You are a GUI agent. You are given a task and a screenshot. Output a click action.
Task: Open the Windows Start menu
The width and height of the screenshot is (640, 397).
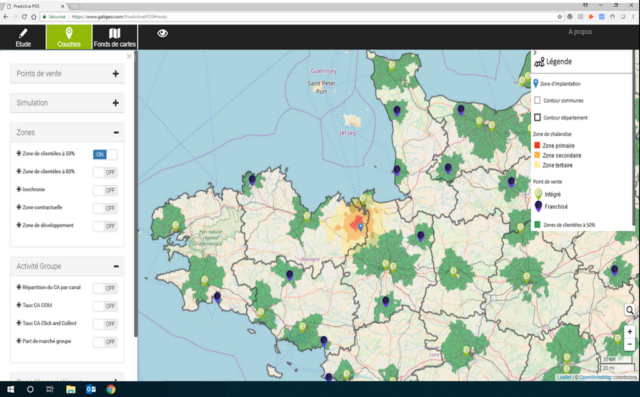(x=10, y=390)
